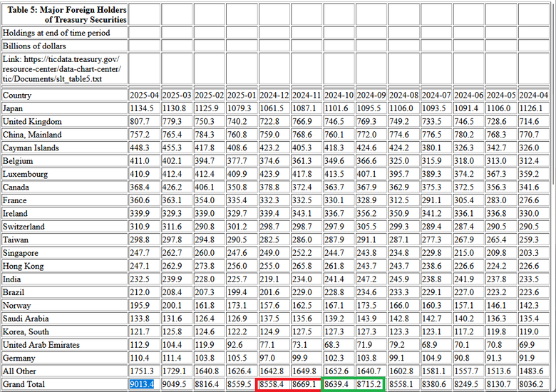Viewport: 556px width, 392px height.
Task: Select the 'China, Mainland' row label
Action: click(32, 135)
